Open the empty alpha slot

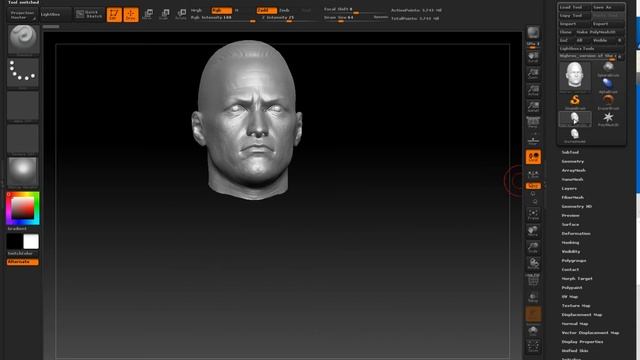point(23,106)
